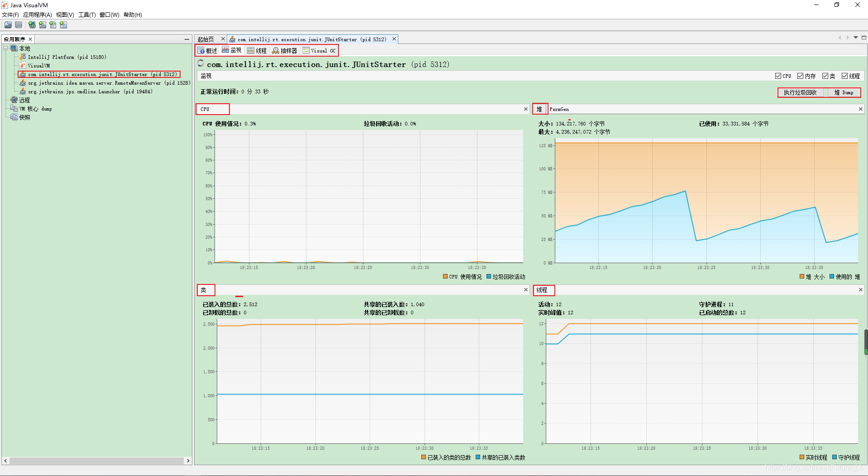Open the 帮助(H) menu

tap(133, 15)
